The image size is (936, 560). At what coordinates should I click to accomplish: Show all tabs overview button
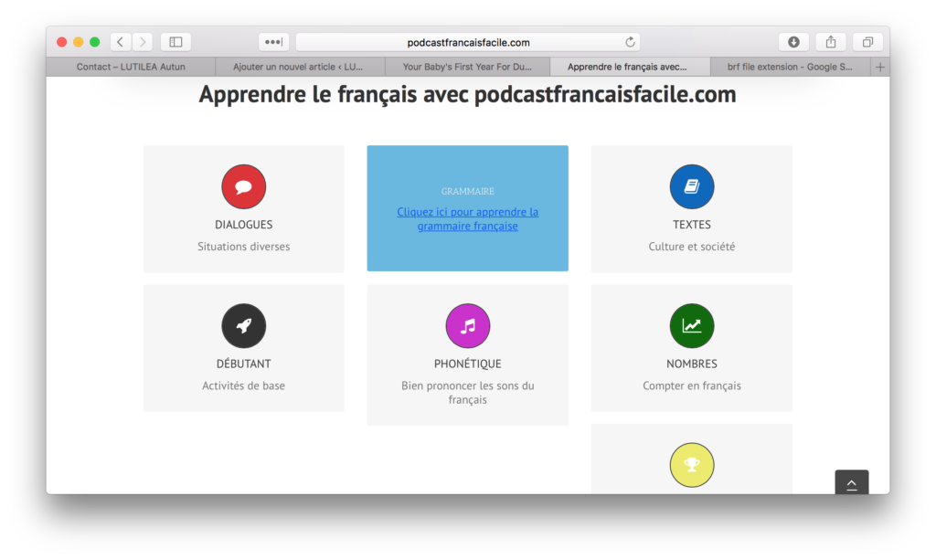[x=867, y=42]
